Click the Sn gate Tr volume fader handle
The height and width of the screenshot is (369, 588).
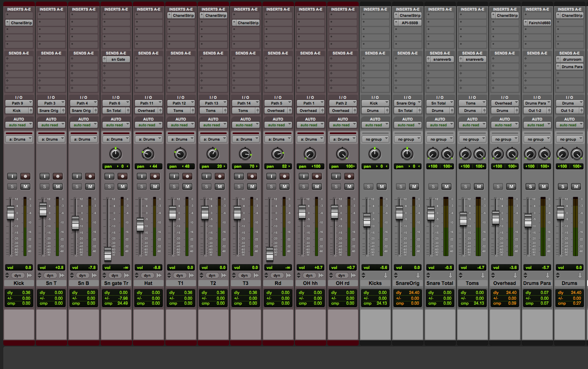coord(108,255)
